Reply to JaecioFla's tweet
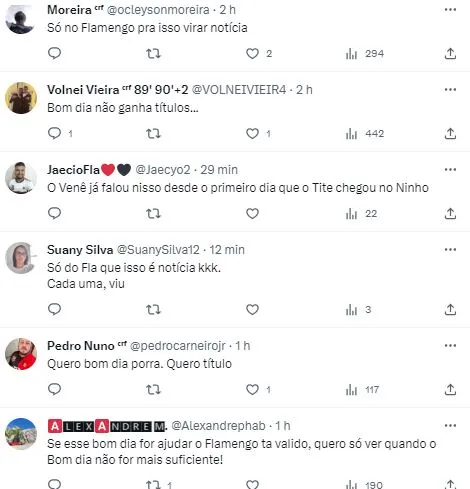This screenshot has height=489, width=470. 54,213
